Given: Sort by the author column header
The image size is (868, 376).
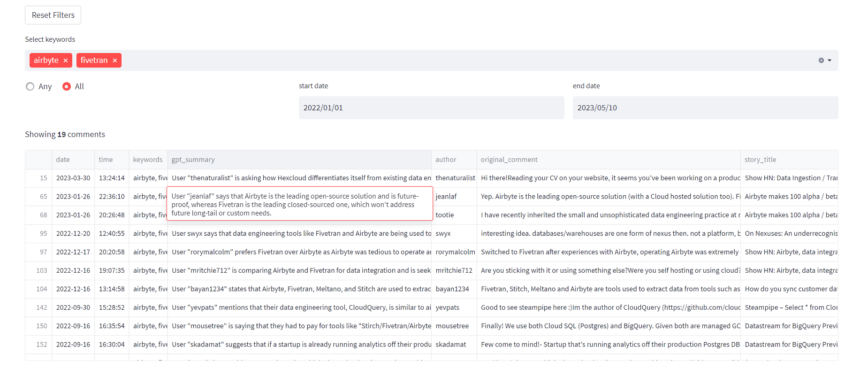Looking at the screenshot, I should coord(454,160).
